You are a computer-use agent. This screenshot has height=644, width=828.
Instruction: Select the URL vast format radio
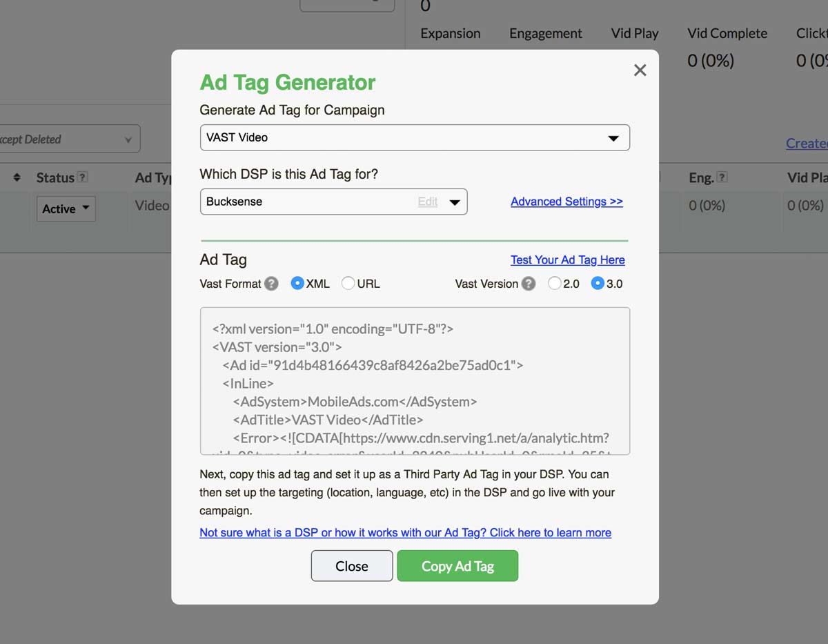pyautogui.click(x=348, y=284)
